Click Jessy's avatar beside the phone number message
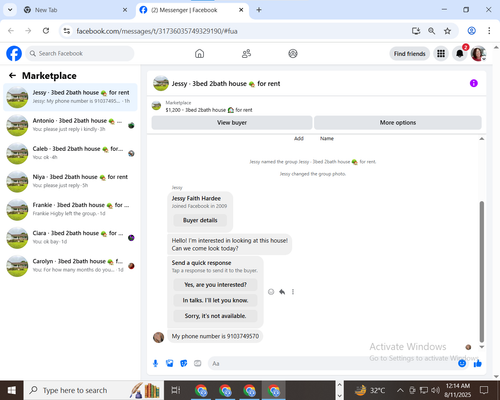 point(159,337)
